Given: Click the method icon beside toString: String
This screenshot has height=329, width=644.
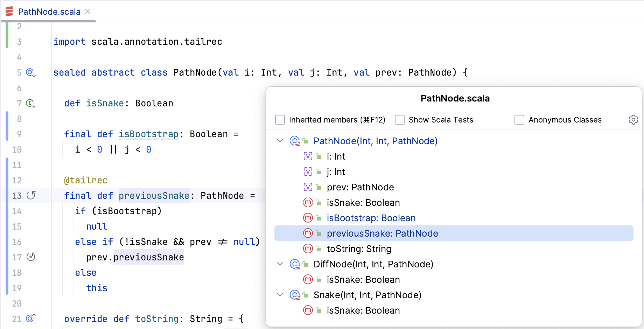Looking at the screenshot, I should [x=308, y=249].
